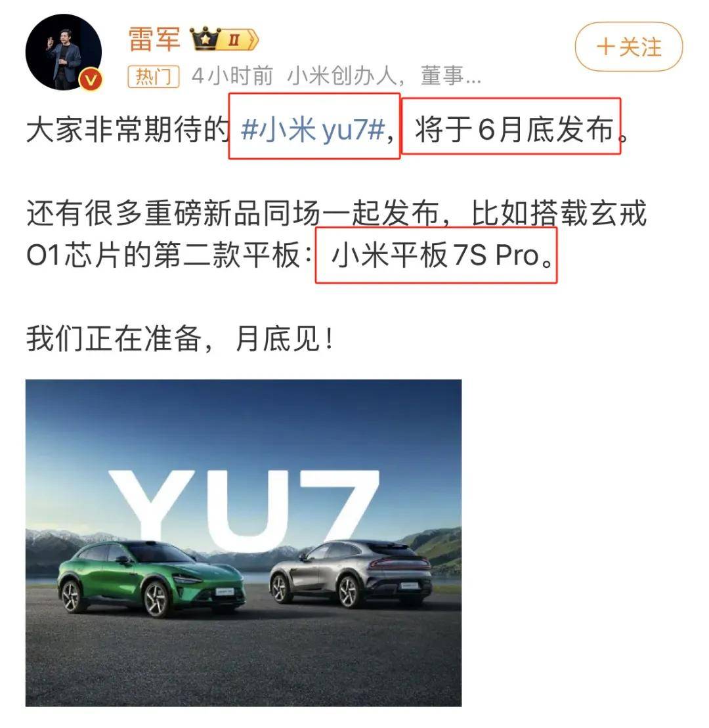
Task: Click the 4小时前 timestamp
Action: (232, 75)
